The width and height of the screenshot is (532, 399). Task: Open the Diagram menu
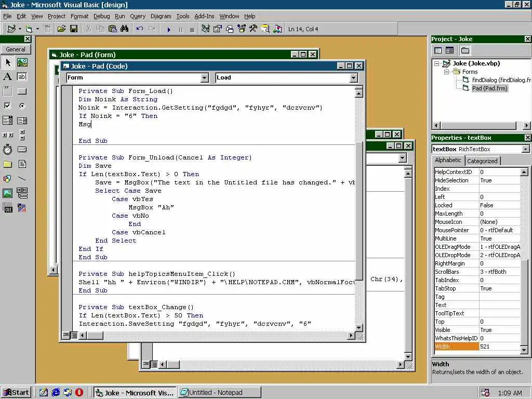161,16
